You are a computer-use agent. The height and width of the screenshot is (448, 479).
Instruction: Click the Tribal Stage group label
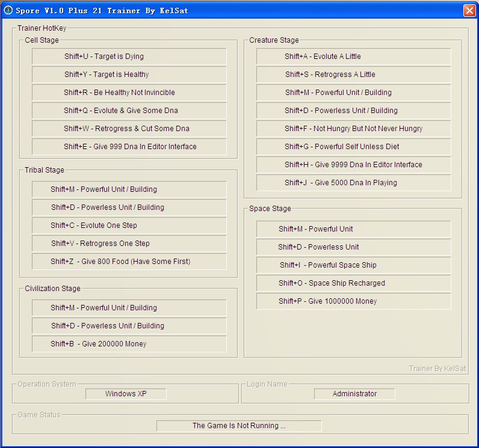click(x=45, y=170)
